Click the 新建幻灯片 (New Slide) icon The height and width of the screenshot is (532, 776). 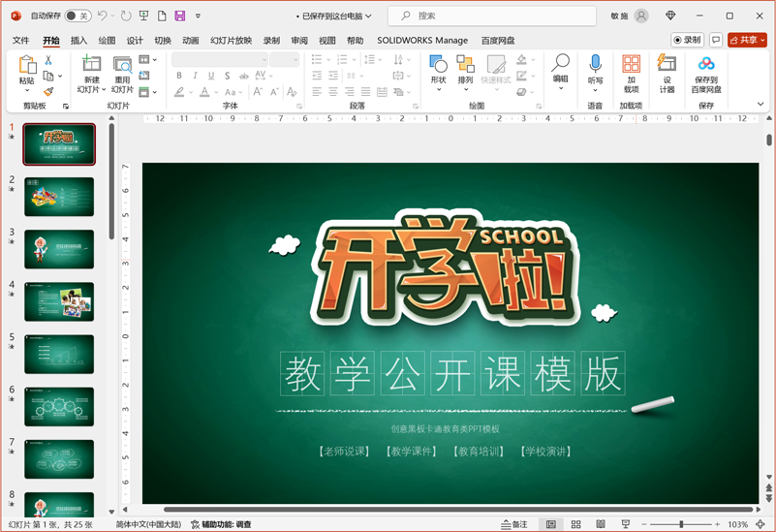(91, 66)
